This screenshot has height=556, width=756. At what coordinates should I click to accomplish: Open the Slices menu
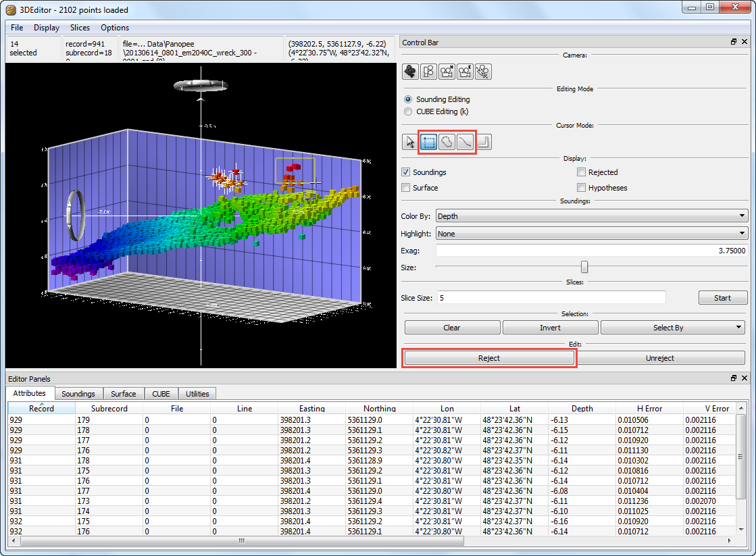click(x=80, y=28)
